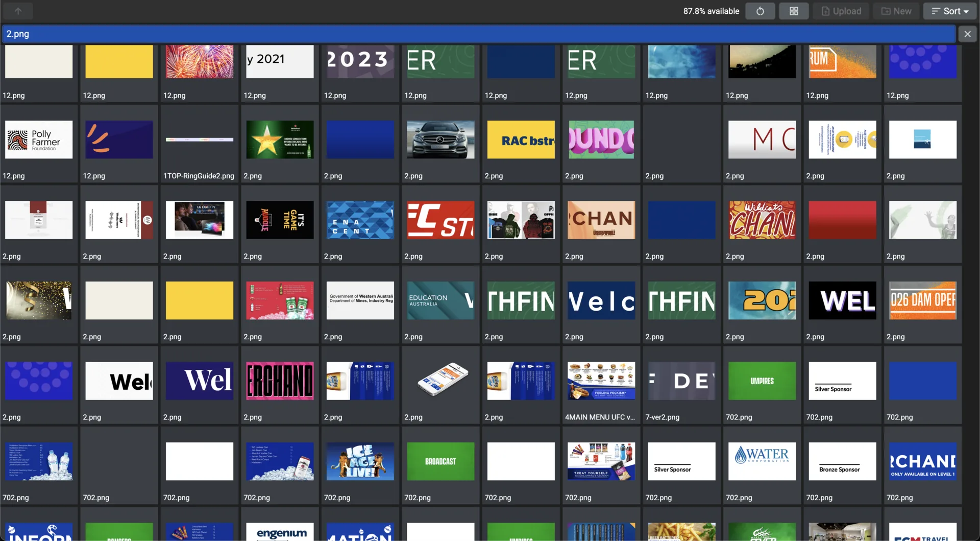This screenshot has width=980, height=541.
Task: Select the pink UNDO graffiti thumbnail
Action: point(601,139)
